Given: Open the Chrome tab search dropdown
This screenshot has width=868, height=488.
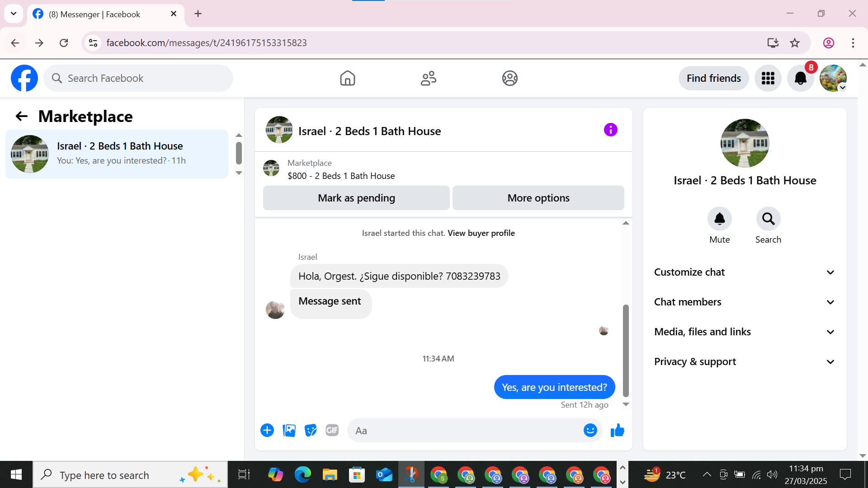Looking at the screenshot, I should [14, 14].
